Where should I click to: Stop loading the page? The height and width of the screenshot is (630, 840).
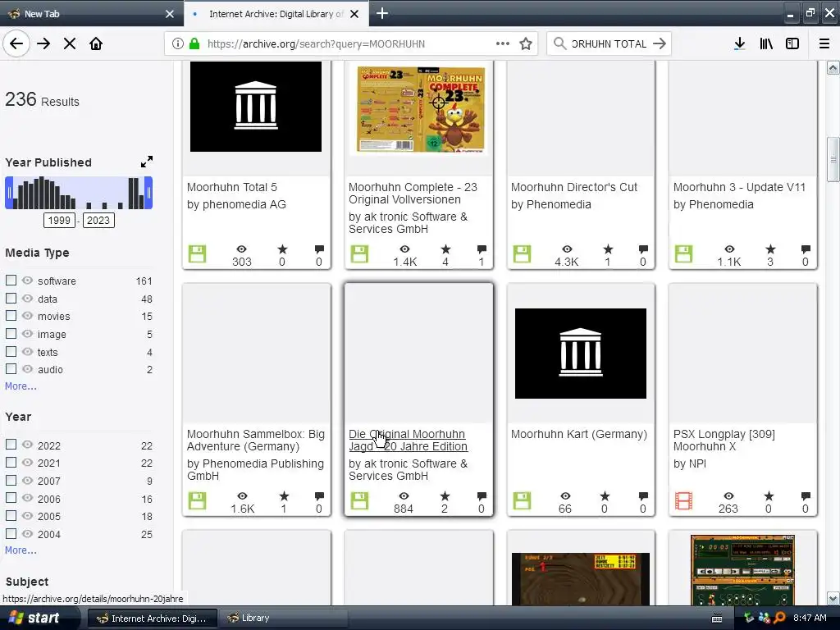(70, 43)
